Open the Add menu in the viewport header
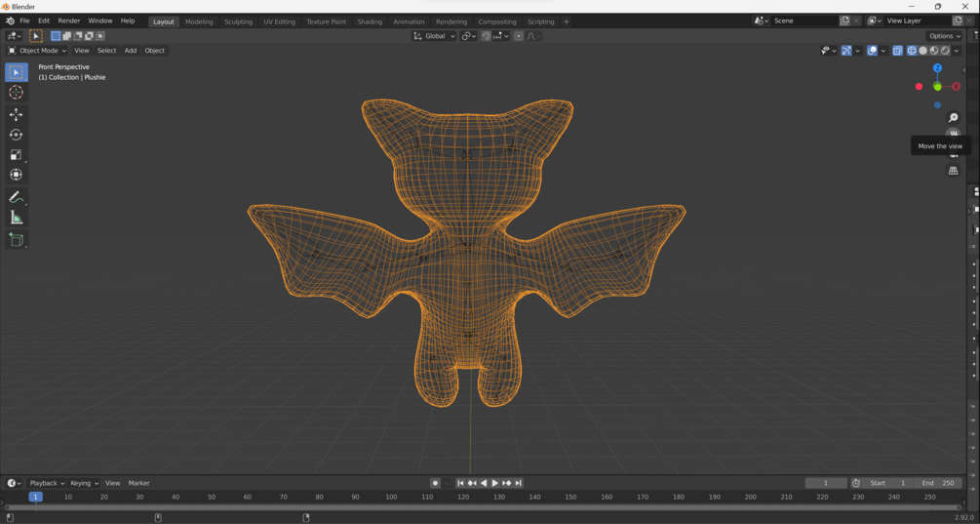Viewport: 980px width, 524px height. (x=130, y=51)
